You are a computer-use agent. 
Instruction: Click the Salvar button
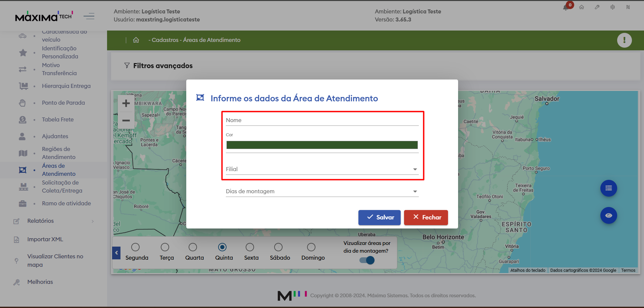(x=380, y=217)
